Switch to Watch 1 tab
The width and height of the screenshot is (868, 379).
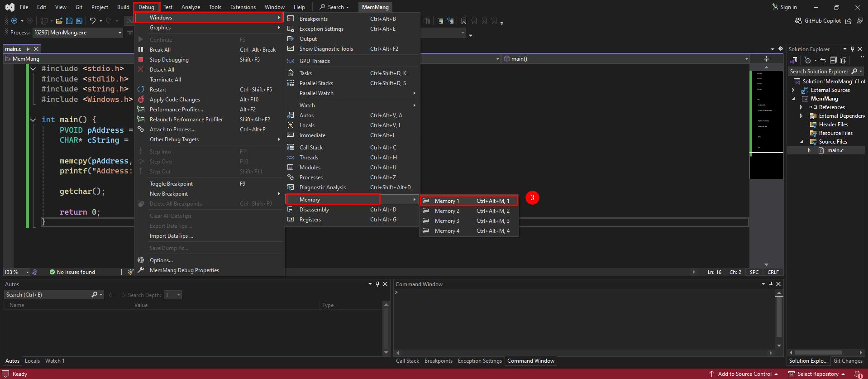[x=55, y=361]
